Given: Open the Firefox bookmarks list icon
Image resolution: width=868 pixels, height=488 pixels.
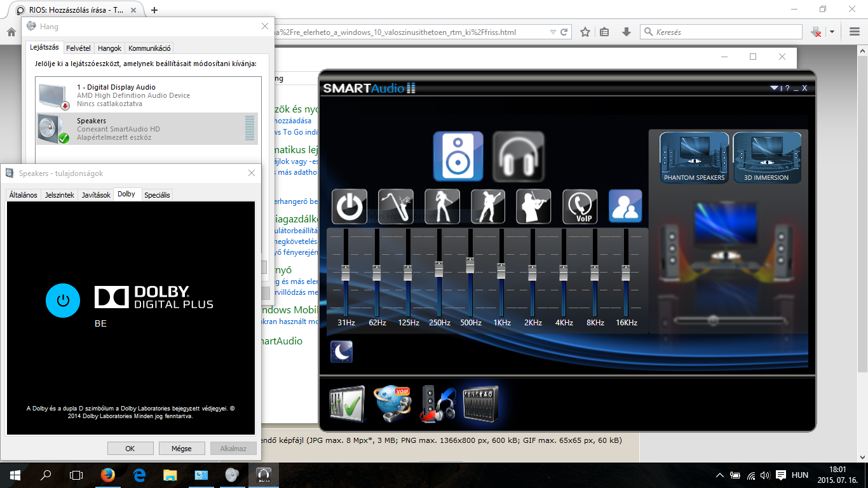Looking at the screenshot, I should (x=604, y=32).
